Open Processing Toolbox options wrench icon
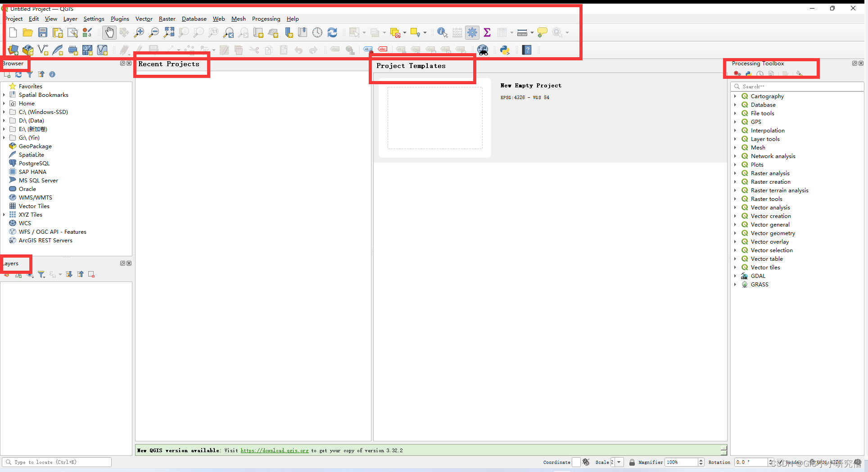Viewport: 868px width, 472px height. [799, 74]
